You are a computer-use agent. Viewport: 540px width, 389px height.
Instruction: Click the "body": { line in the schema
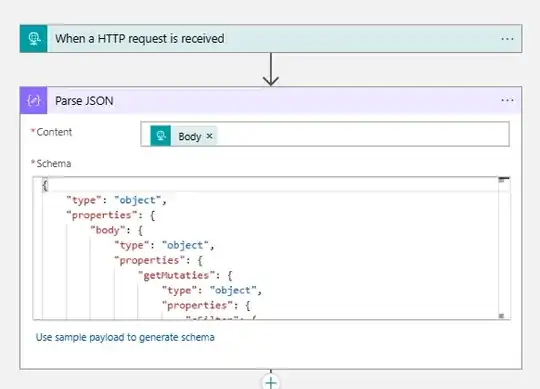pos(116,230)
